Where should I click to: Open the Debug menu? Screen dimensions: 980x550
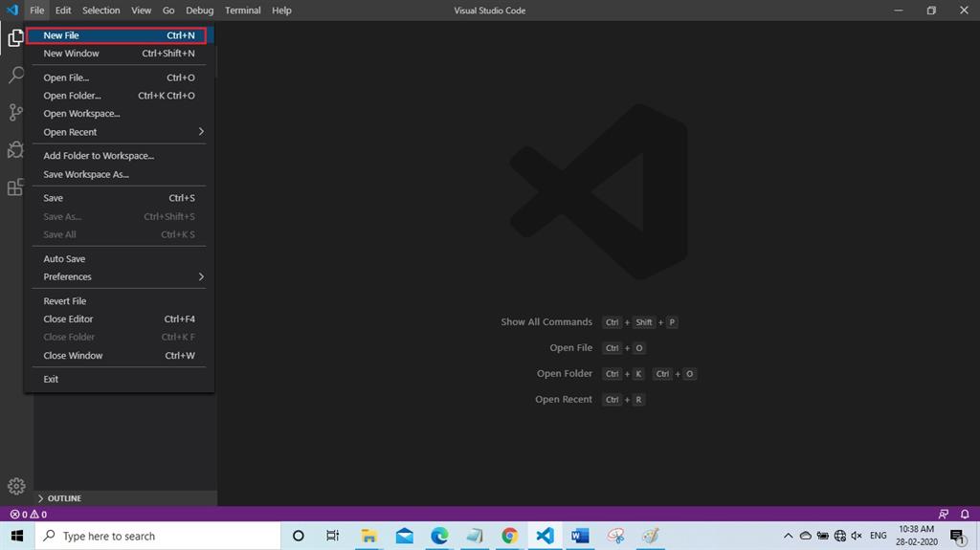point(199,10)
